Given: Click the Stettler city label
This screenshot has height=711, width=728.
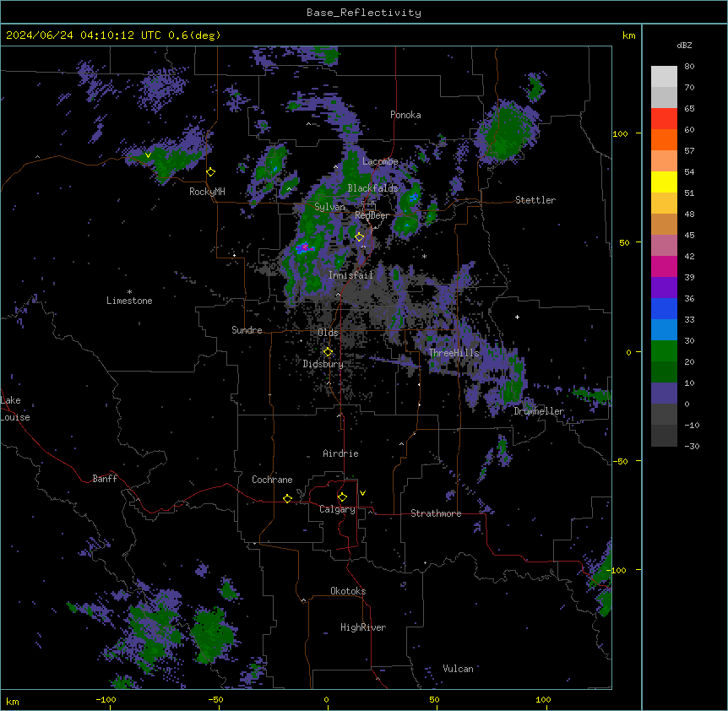Looking at the screenshot, I should click(x=535, y=200).
